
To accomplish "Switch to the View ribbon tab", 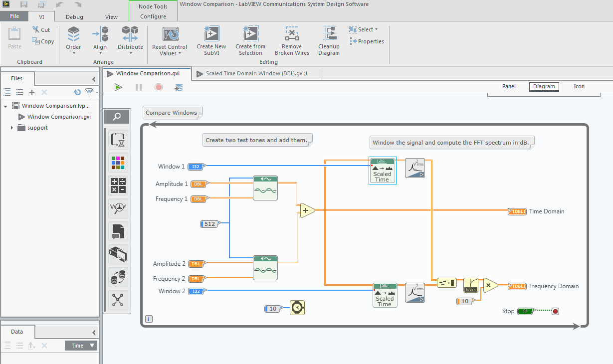I will point(112,16).
